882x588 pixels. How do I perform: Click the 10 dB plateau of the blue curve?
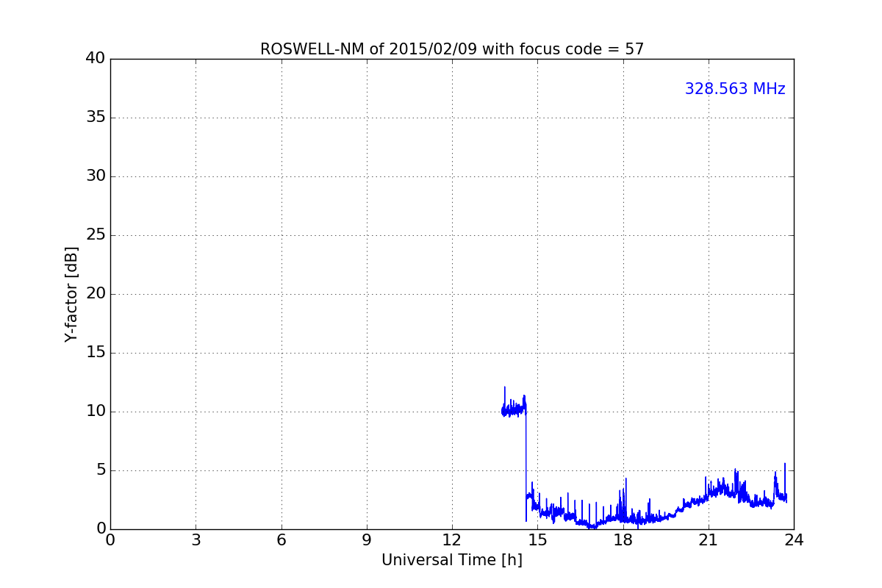click(514, 409)
